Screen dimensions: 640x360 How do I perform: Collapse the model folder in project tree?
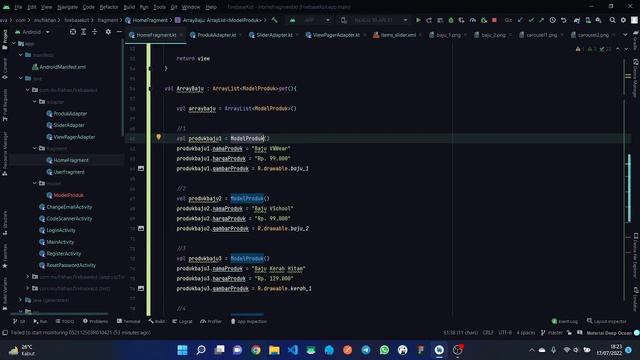coord(35,183)
